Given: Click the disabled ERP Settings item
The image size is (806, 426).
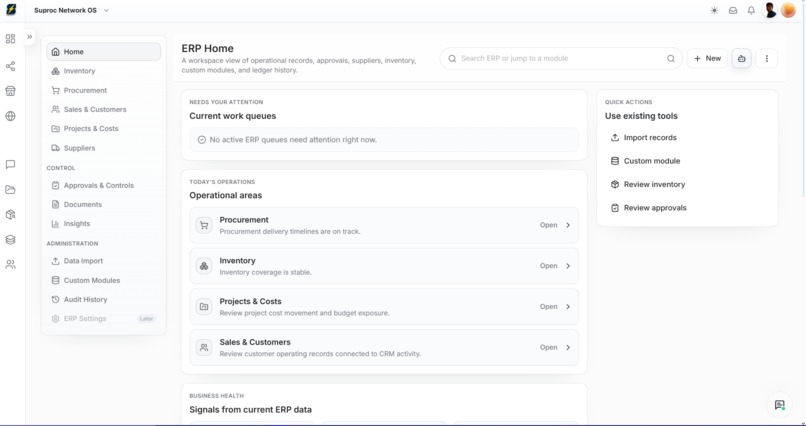Looking at the screenshot, I should click(x=103, y=319).
